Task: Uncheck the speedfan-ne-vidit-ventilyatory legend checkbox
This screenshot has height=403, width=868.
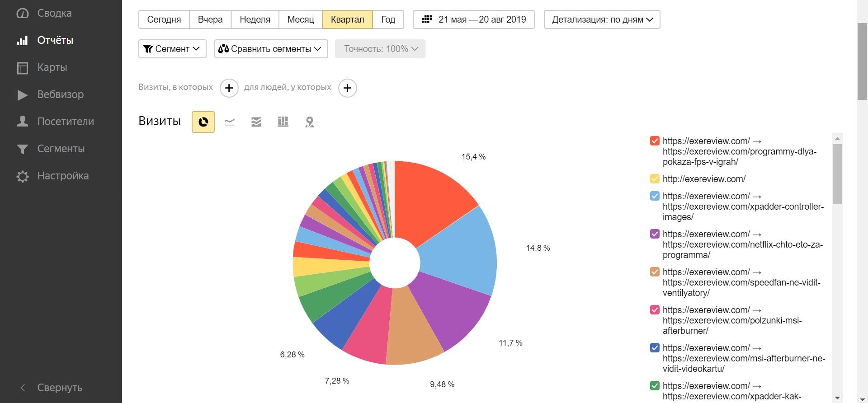Action: [655, 272]
